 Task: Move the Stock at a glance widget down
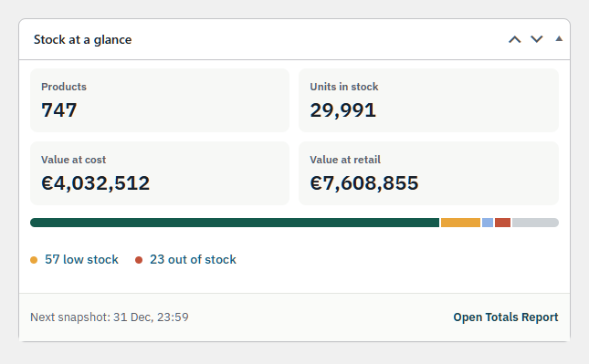(536, 39)
